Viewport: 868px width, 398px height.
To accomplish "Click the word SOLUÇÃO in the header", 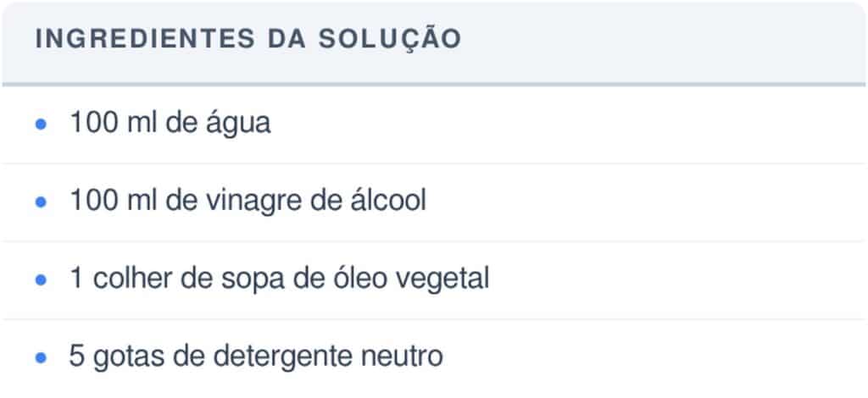I will [x=390, y=39].
